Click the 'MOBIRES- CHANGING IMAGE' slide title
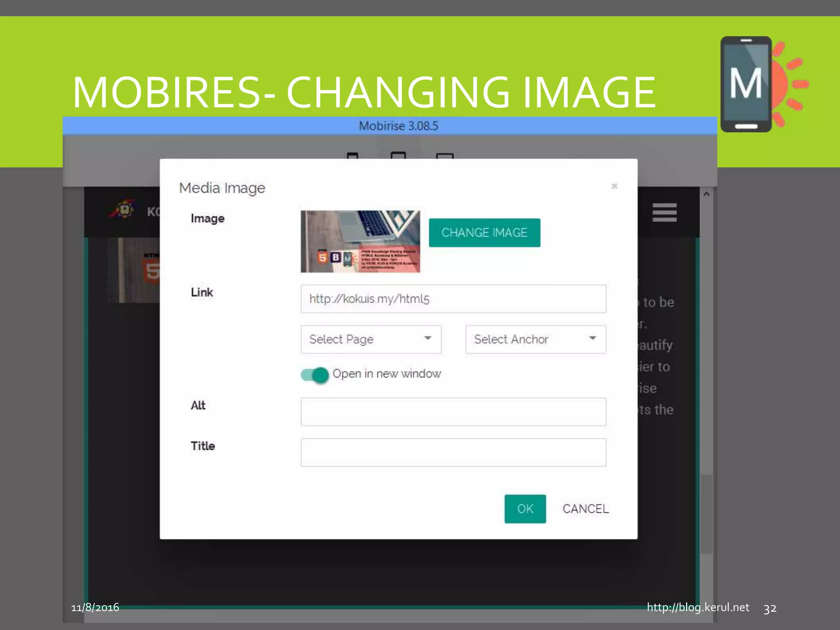Viewport: 840px width, 630px height. point(364,92)
